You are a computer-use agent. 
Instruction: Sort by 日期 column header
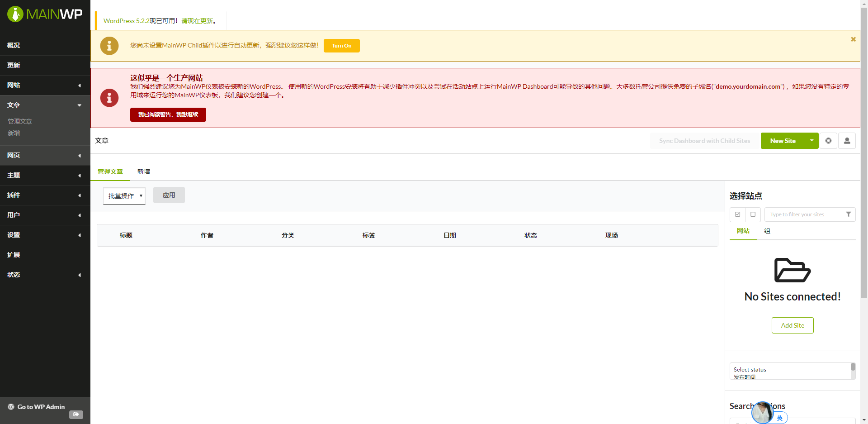click(x=450, y=235)
